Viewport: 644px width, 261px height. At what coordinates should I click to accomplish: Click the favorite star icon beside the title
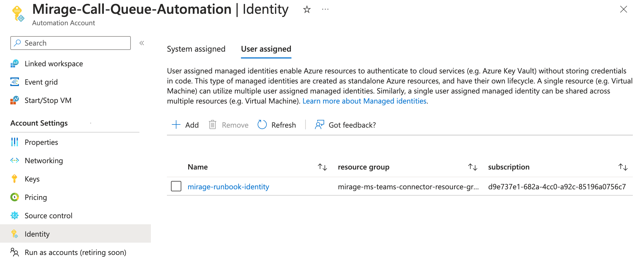(x=307, y=9)
